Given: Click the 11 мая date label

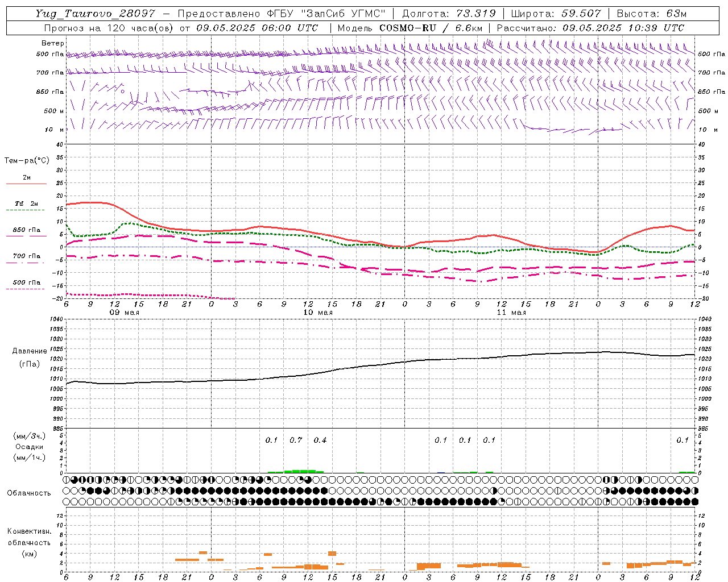Looking at the screenshot, I should 511,313.
